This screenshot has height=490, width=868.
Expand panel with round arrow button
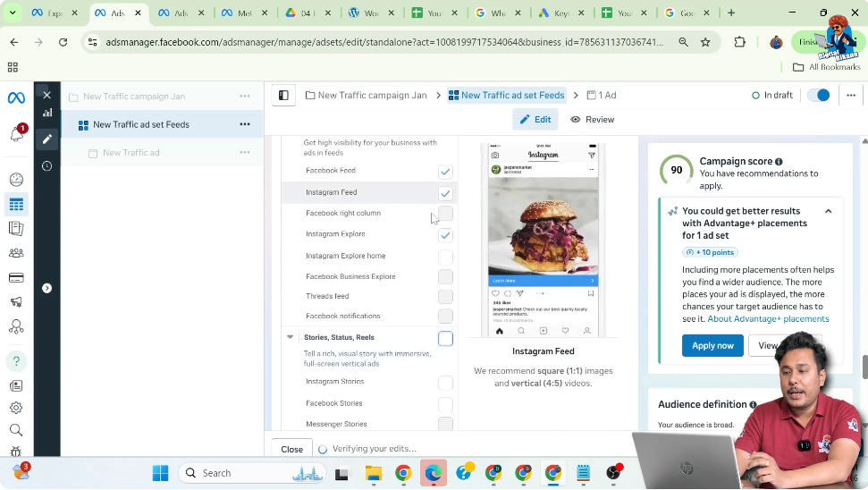(47, 289)
